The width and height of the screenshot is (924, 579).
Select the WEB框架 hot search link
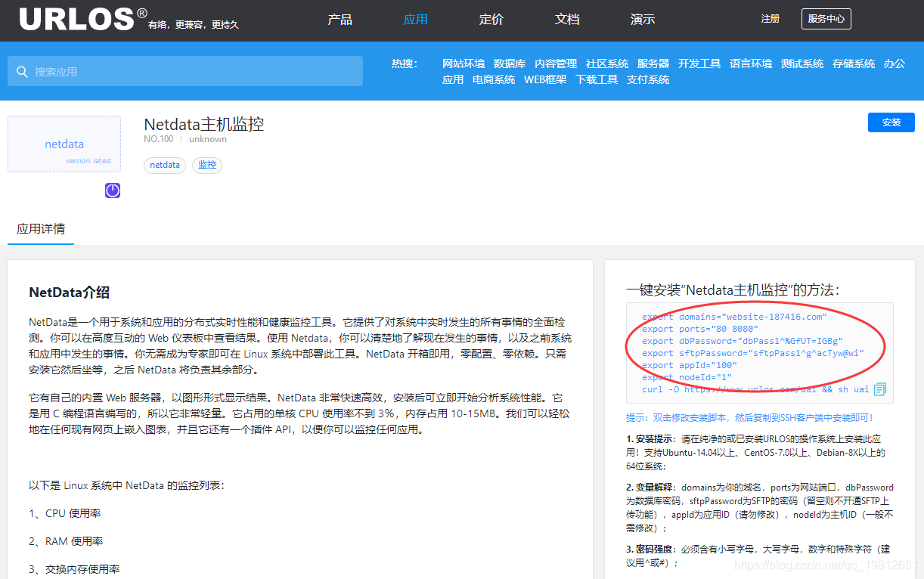(545, 79)
